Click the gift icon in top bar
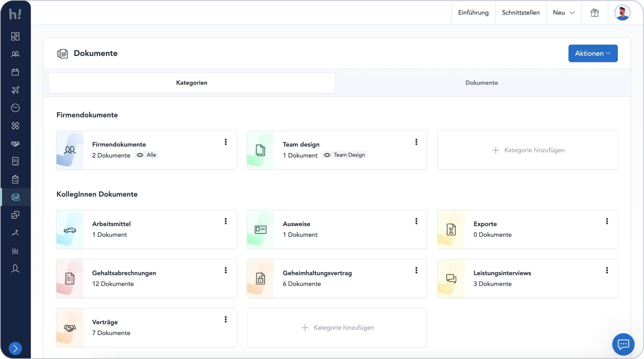The image size is (644, 359). tap(595, 13)
